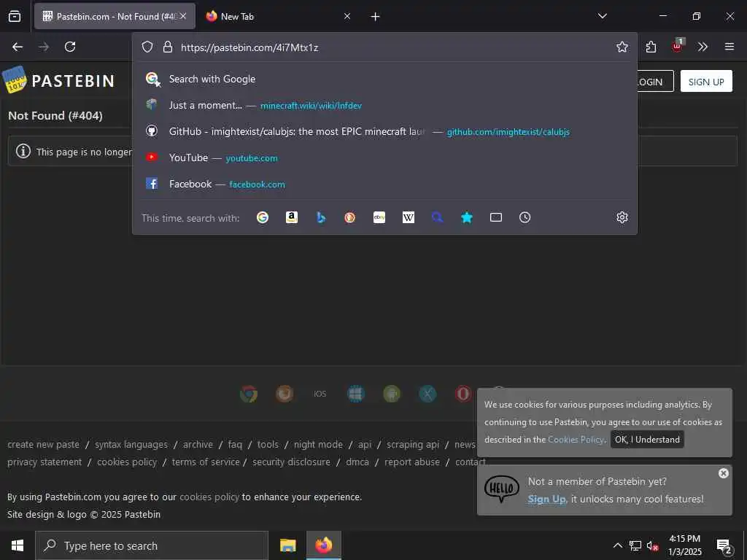
Task: Click the Firefox View icon
Action: (15, 16)
